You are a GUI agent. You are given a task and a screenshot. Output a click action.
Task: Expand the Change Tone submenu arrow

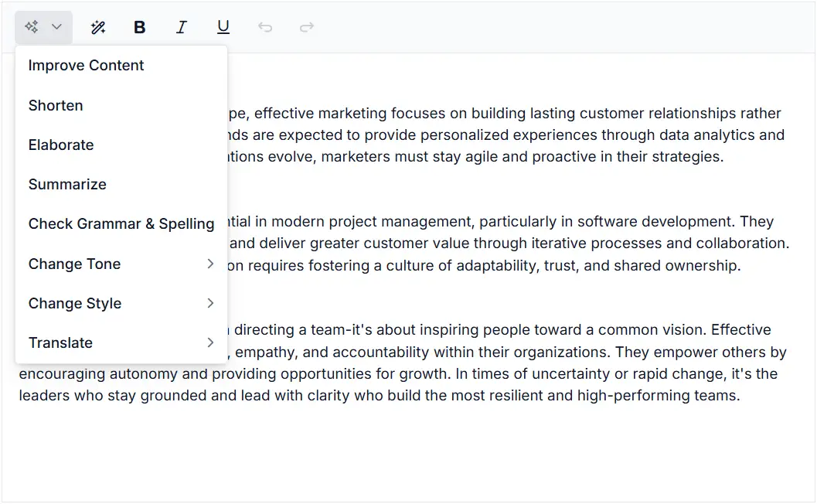pyautogui.click(x=210, y=264)
